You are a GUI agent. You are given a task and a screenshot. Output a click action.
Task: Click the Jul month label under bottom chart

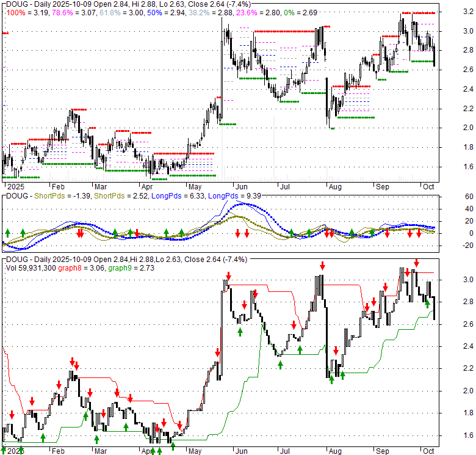coord(285,451)
